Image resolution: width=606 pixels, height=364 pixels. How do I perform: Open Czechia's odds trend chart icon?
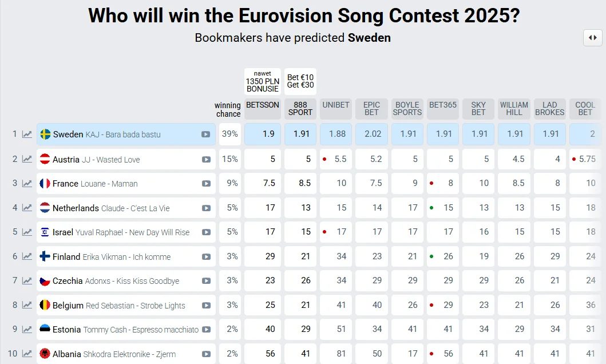(27, 280)
